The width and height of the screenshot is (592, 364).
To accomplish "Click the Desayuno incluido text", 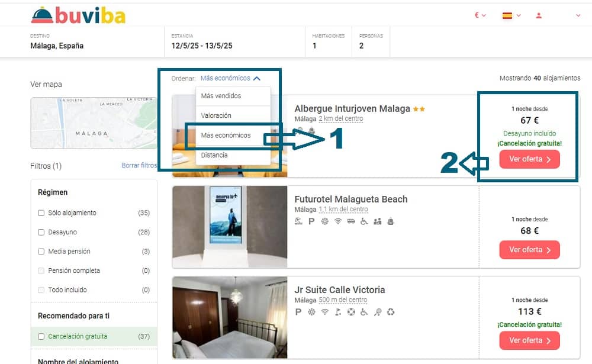I will tap(529, 133).
